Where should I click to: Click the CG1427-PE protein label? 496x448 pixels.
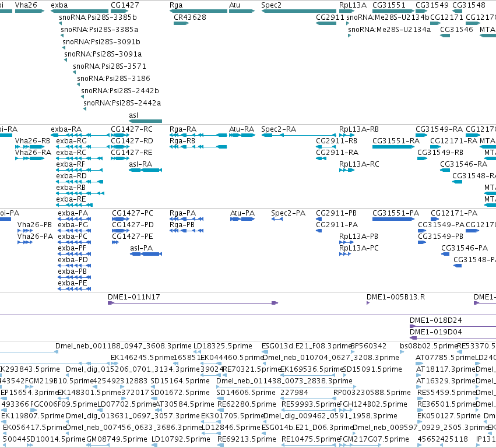point(132,237)
